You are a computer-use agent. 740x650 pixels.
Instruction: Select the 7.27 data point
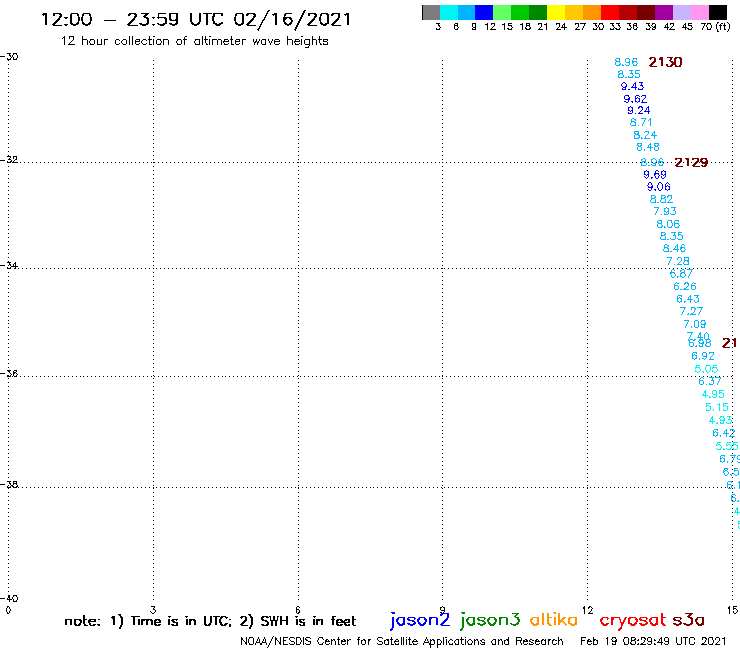click(691, 312)
